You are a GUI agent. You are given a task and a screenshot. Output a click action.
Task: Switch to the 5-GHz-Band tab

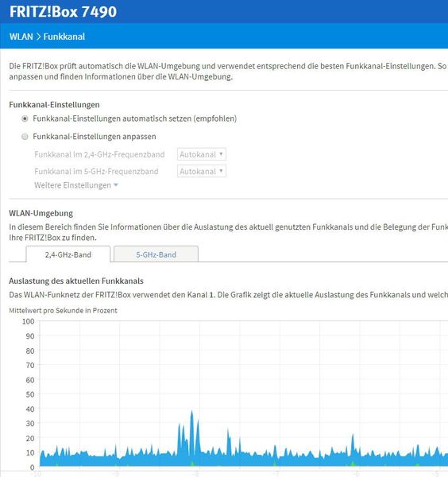156,254
